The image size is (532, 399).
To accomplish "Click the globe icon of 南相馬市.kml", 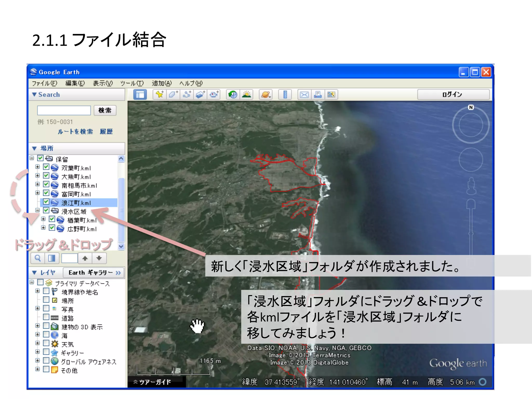I will (55, 185).
